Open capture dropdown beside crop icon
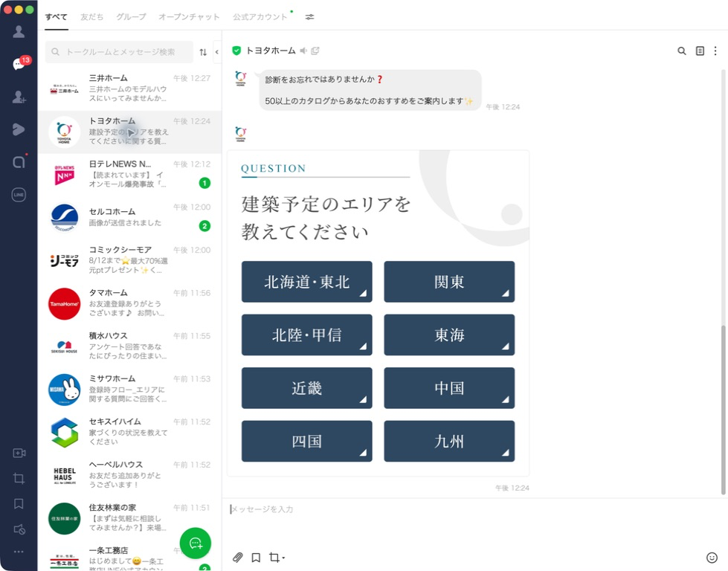 pyautogui.click(x=283, y=558)
